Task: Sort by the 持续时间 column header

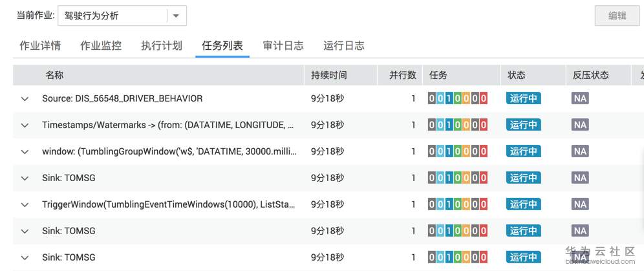Action: click(328, 75)
